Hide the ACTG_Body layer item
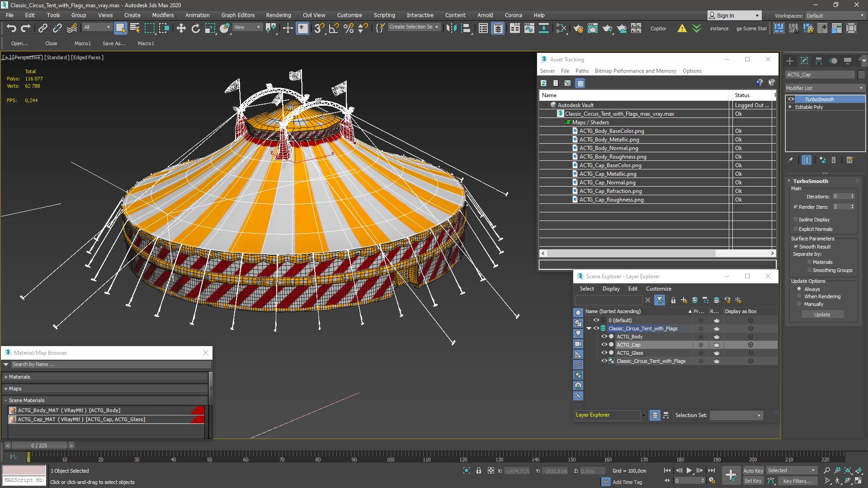This screenshot has height=488, width=868. [x=604, y=337]
